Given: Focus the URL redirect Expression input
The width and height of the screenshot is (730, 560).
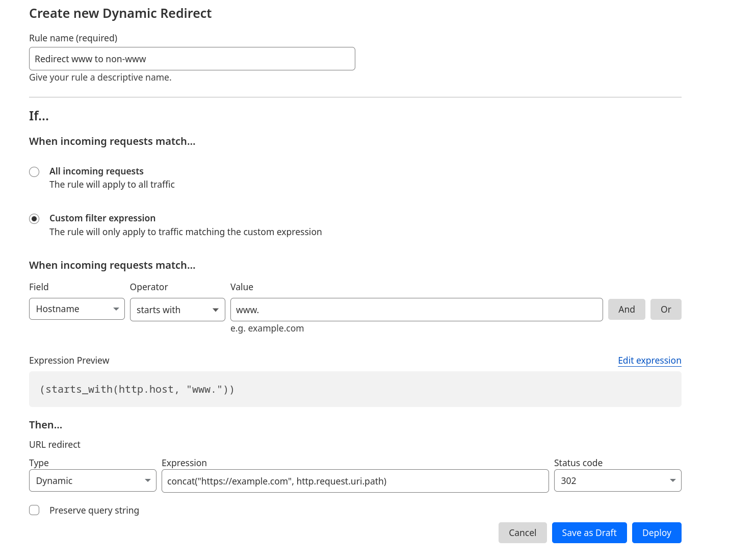Looking at the screenshot, I should (x=355, y=481).
